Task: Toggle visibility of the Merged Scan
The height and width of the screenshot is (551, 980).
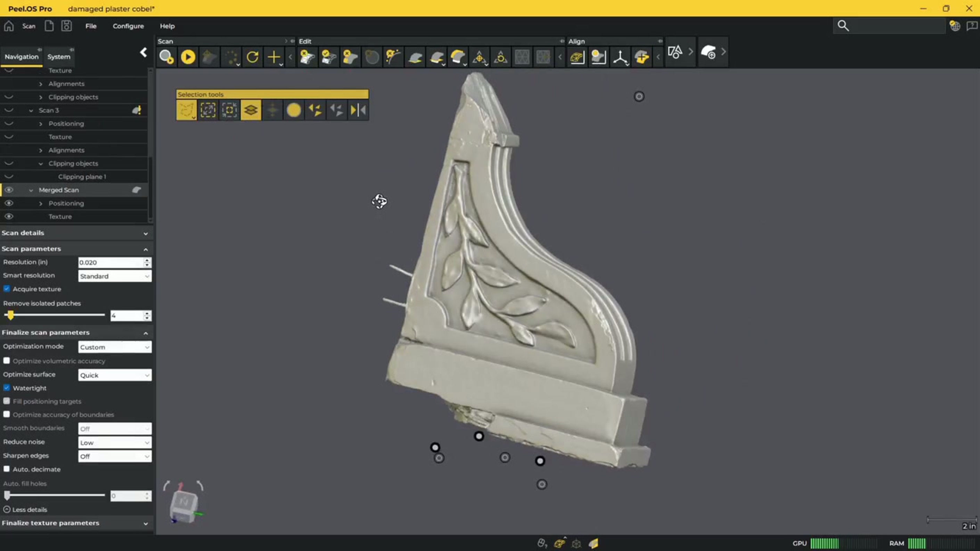Action: click(9, 190)
